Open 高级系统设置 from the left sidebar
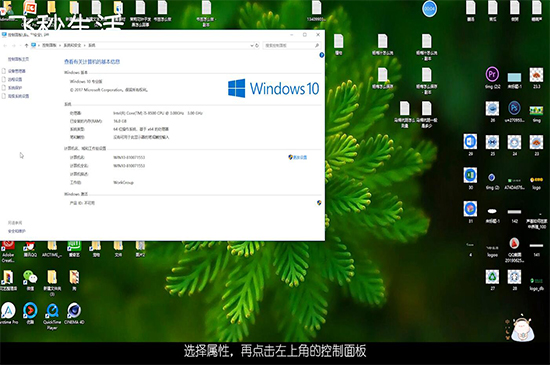The image size is (550, 365). (x=19, y=96)
